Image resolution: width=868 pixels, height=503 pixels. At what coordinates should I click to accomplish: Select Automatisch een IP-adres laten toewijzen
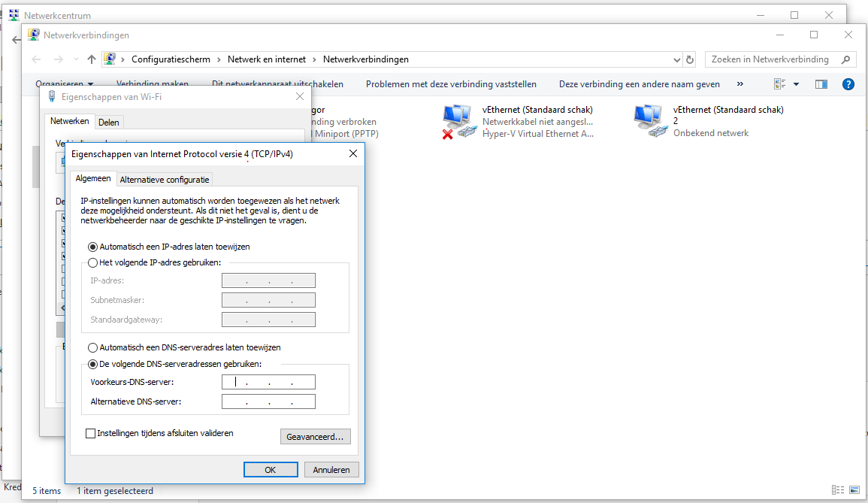tap(93, 247)
